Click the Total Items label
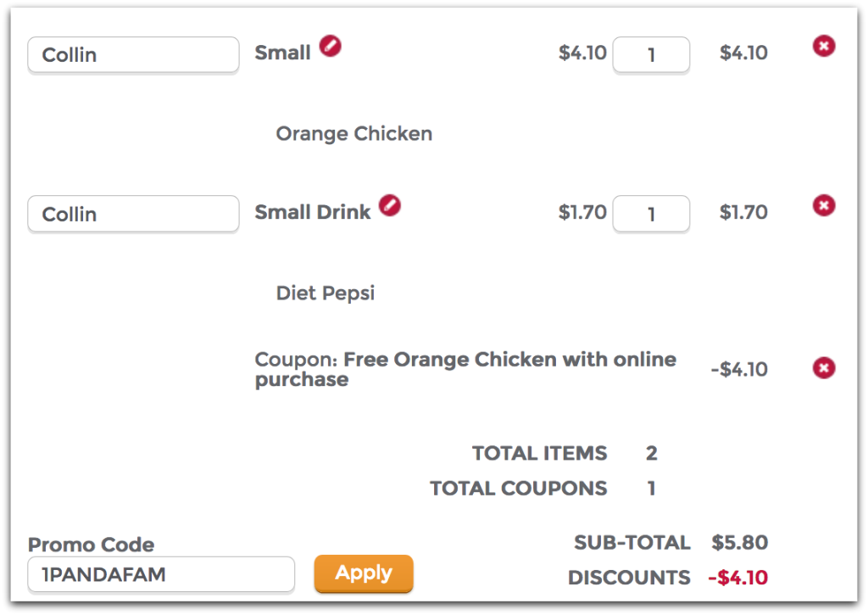Screen dimensions: 868x615 [539, 454]
